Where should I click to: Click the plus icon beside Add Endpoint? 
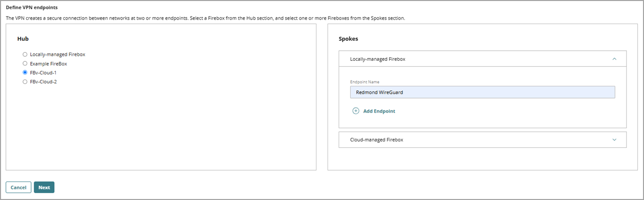(356, 111)
